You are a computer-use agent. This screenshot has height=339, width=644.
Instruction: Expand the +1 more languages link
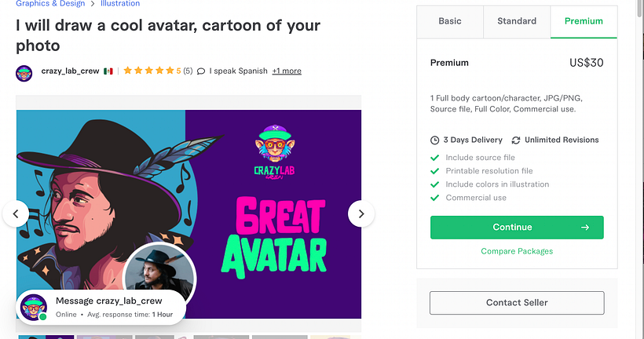pos(287,71)
